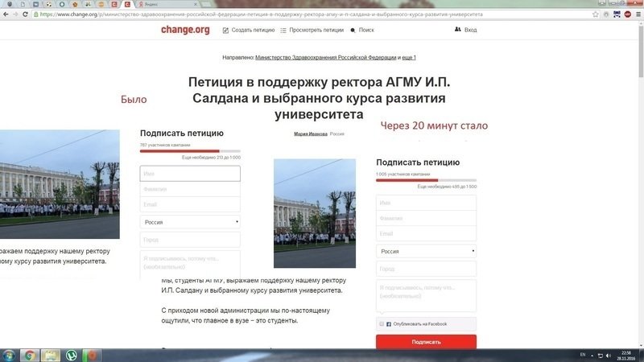Viewport: 644px width, 362px height.
Task: Expand the Россия country dropdown in right form
Action: [x=426, y=251]
